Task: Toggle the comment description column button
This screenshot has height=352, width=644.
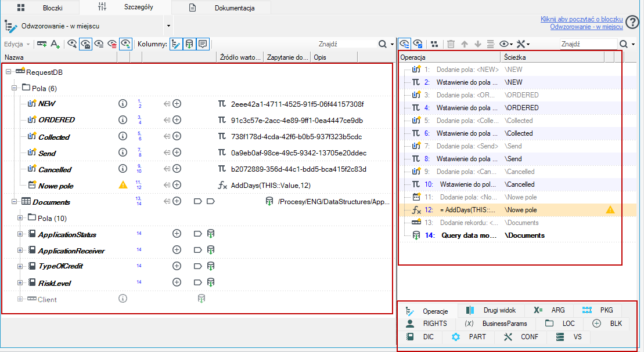Action: point(203,44)
